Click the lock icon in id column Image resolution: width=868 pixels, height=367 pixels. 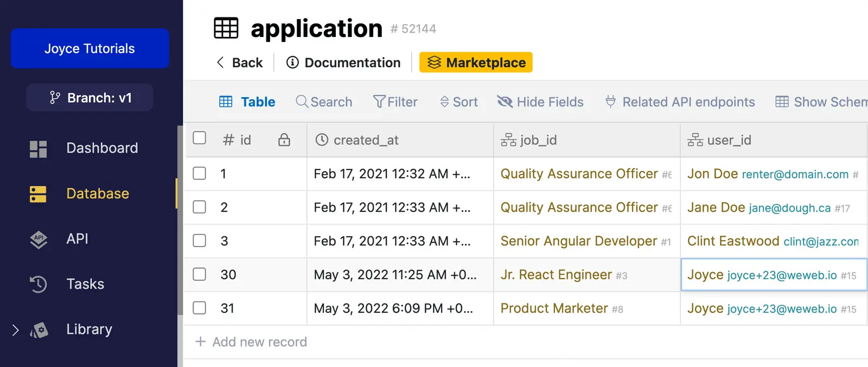(x=284, y=140)
